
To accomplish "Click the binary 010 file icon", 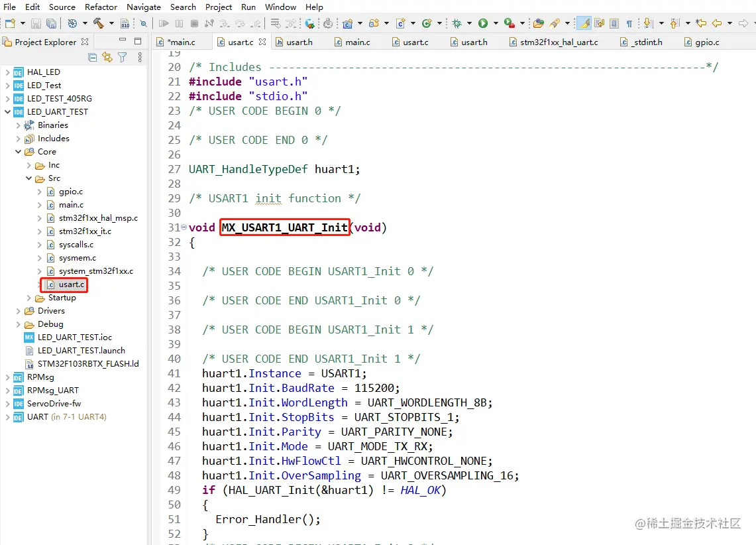I will pos(125,23).
